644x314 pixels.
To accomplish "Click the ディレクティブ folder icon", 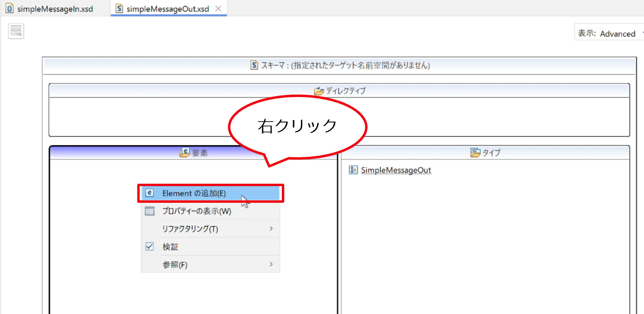I will click(319, 91).
